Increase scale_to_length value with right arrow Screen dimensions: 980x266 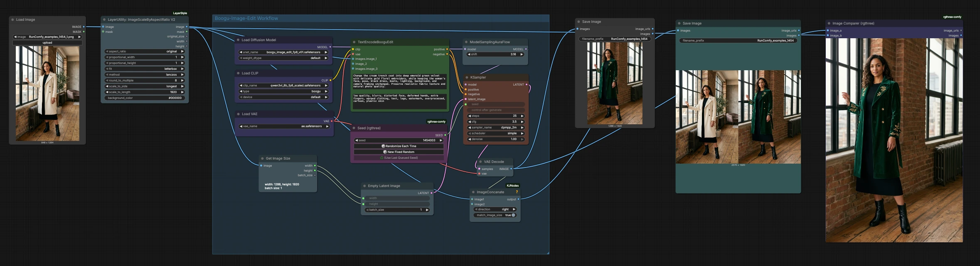182,92
